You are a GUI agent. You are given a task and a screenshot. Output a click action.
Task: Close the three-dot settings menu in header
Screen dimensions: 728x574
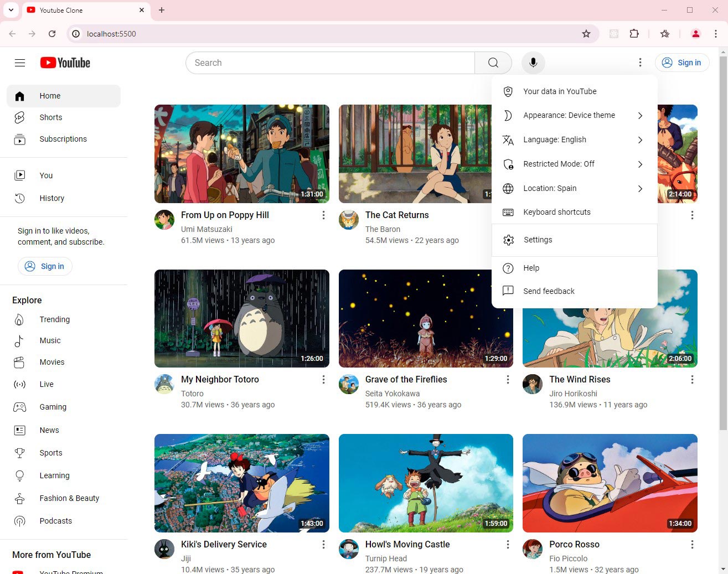tap(640, 63)
